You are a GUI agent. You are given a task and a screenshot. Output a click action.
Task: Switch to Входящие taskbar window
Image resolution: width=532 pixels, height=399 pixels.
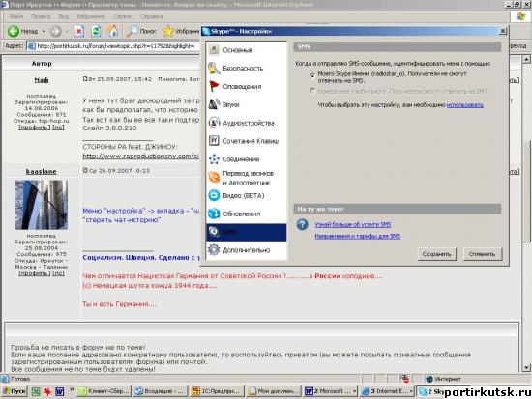pyautogui.click(x=160, y=391)
